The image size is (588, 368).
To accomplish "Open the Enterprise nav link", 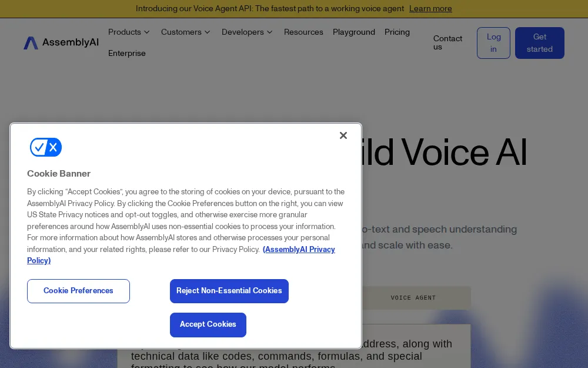I will pyautogui.click(x=127, y=54).
